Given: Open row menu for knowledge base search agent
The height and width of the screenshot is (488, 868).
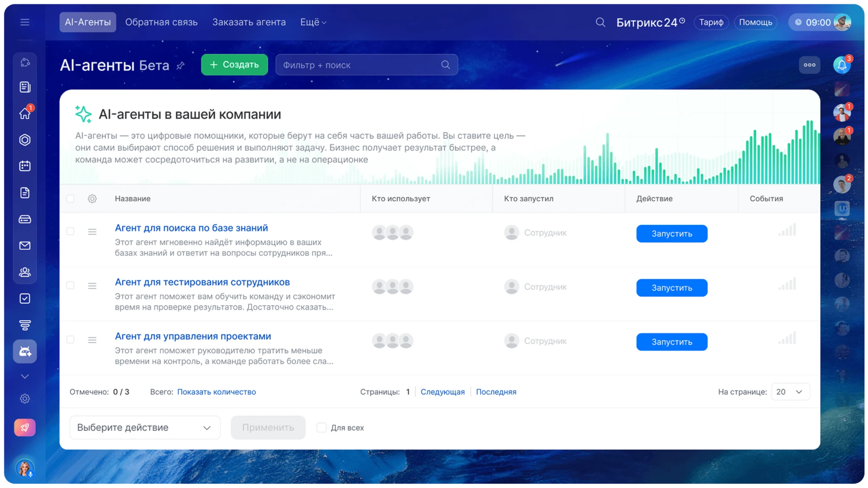Looking at the screenshot, I should click(92, 232).
